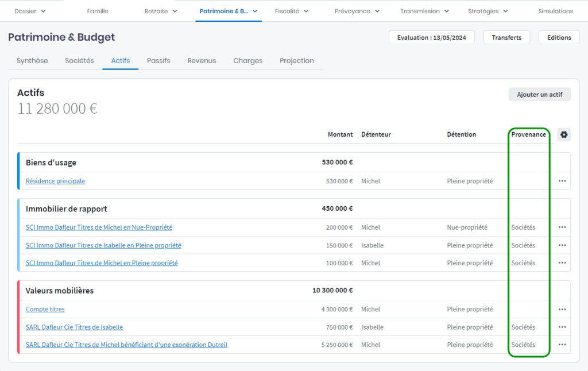
Task: Switch to the Passifs tab
Action: click(x=158, y=61)
